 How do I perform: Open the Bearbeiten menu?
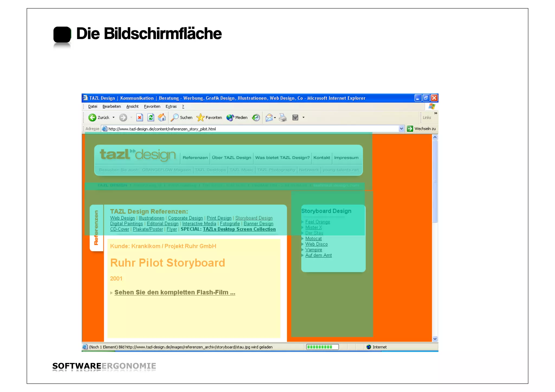tap(112, 106)
